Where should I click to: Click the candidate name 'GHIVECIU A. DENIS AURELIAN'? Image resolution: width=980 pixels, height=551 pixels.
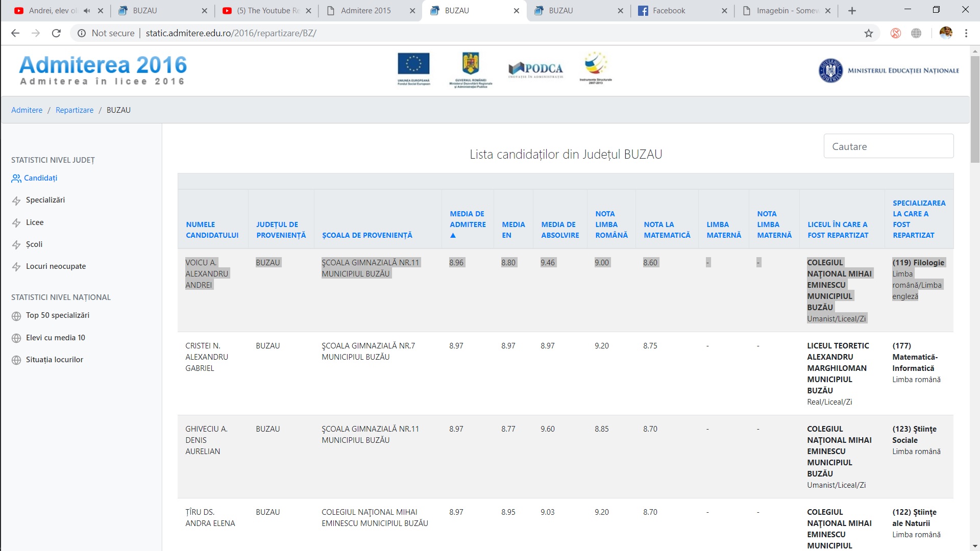coord(206,440)
